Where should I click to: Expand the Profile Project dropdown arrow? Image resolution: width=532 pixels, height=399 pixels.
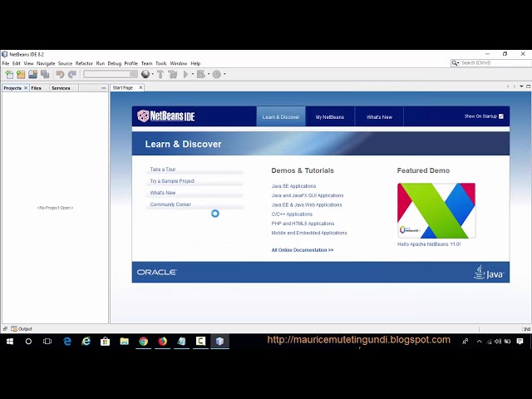click(x=224, y=74)
